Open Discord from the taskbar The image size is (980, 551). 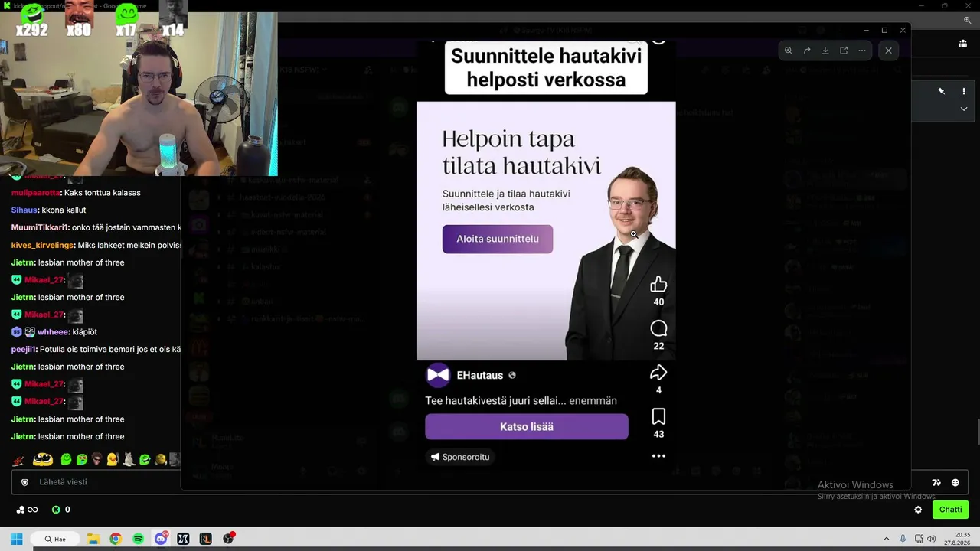pyautogui.click(x=161, y=539)
